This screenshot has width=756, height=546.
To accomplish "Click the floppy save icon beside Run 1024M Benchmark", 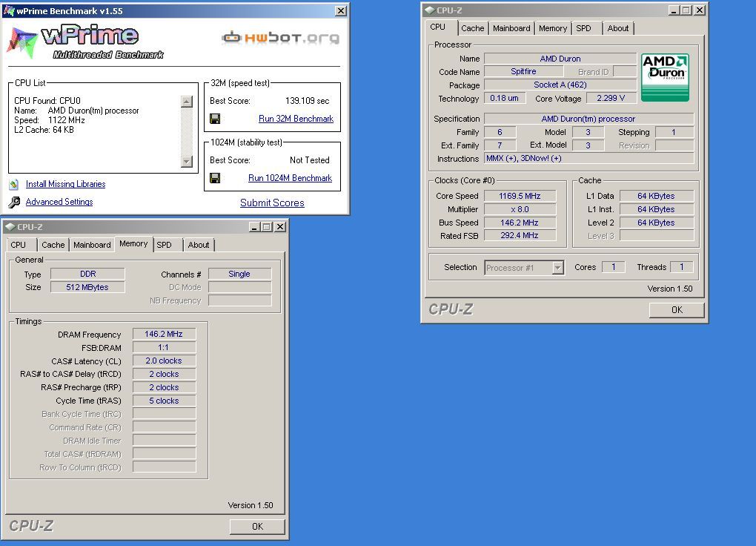I will click(x=215, y=178).
